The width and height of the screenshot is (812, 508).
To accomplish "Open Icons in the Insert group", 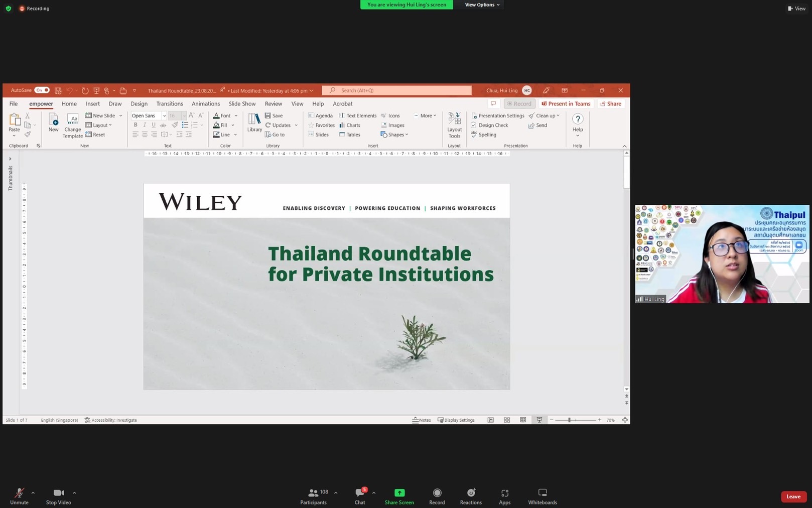I will [390, 115].
